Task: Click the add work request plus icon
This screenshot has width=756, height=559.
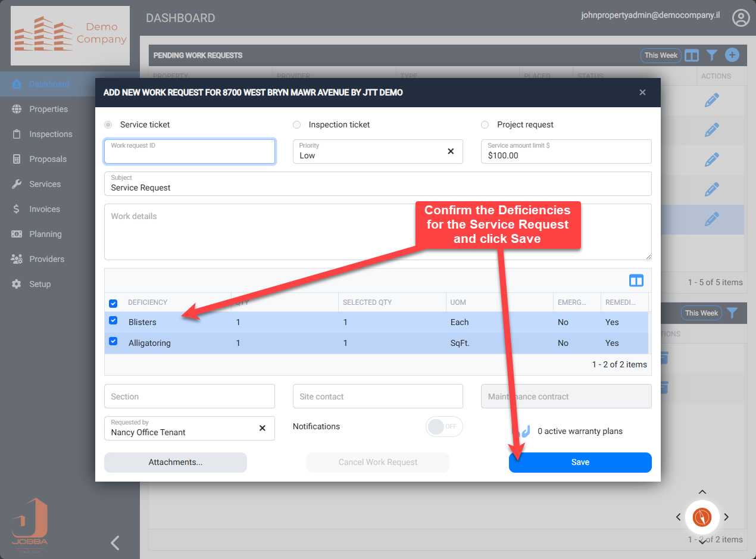Action: click(732, 55)
